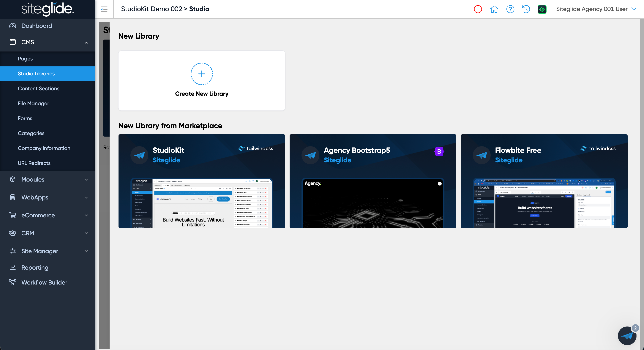Click the tailwindcss badge on StudioKit card
Image resolution: width=644 pixels, height=350 pixels.
[255, 149]
